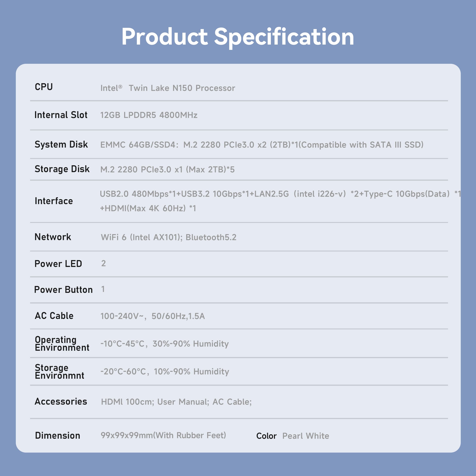The image size is (476, 476).
Task: Click the Product Specification heading
Action: click(238, 37)
